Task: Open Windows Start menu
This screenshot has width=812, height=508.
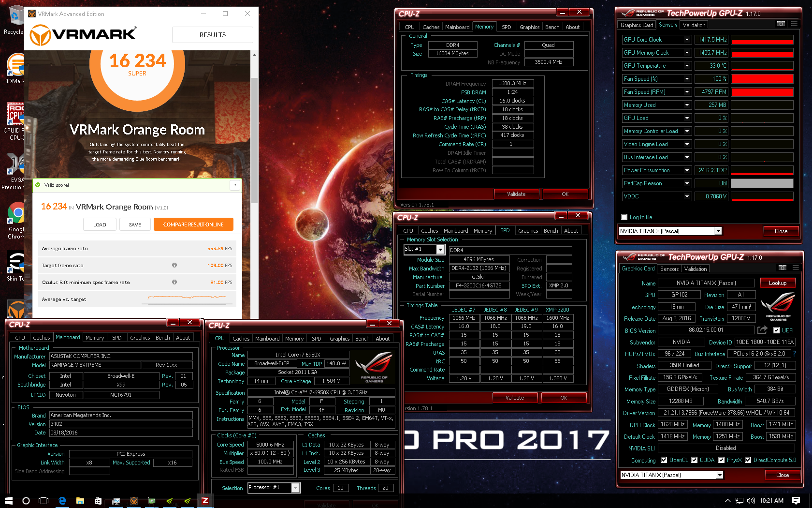Action: [8, 501]
